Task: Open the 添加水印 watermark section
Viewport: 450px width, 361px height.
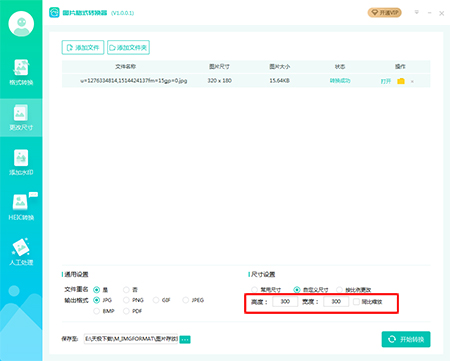Action: (x=21, y=163)
